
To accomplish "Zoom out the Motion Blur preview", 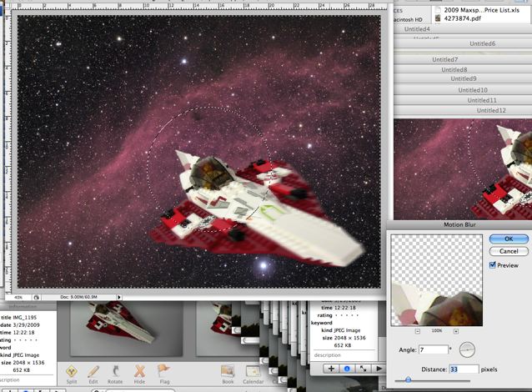I will [x=405, y=331].
